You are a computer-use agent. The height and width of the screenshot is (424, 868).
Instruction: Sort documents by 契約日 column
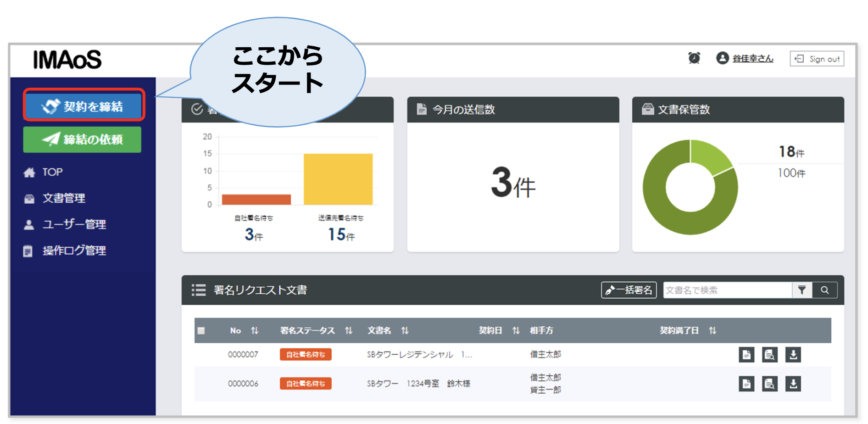click(517, 330)
